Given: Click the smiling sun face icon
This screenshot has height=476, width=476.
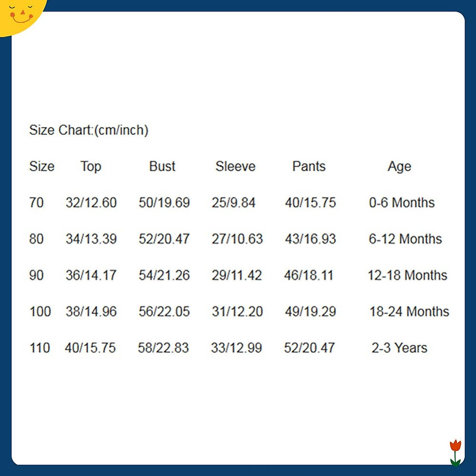Looking at the screenshot, I should tap(21, 14).
